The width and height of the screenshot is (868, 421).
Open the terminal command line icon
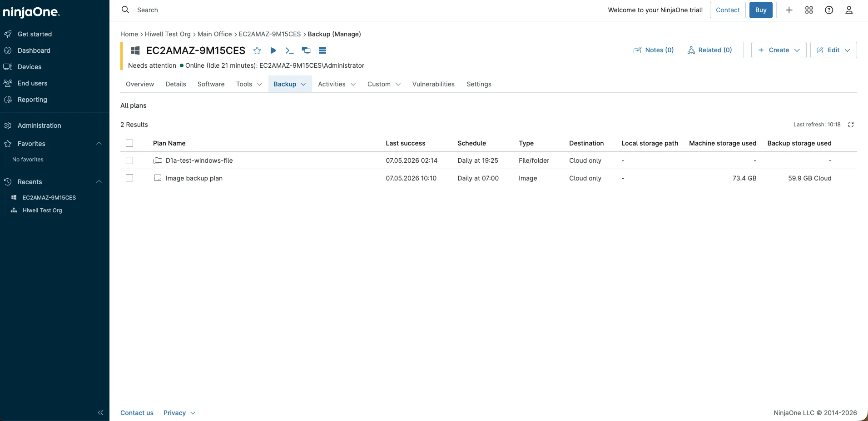[x=289, y=50]
